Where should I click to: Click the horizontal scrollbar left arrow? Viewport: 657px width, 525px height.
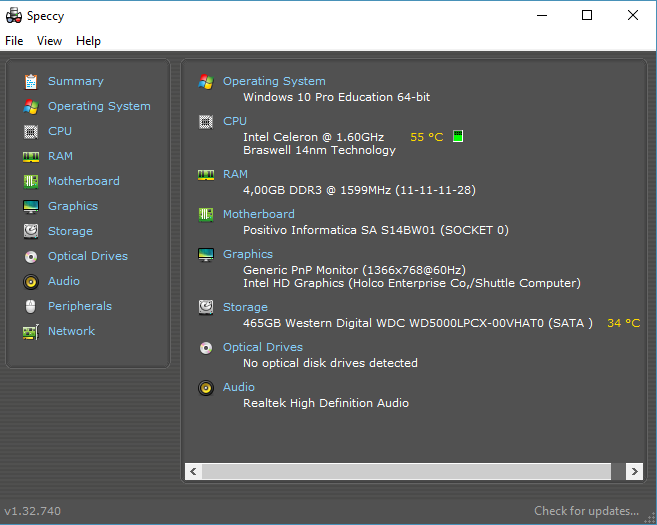tap(193, 471)
